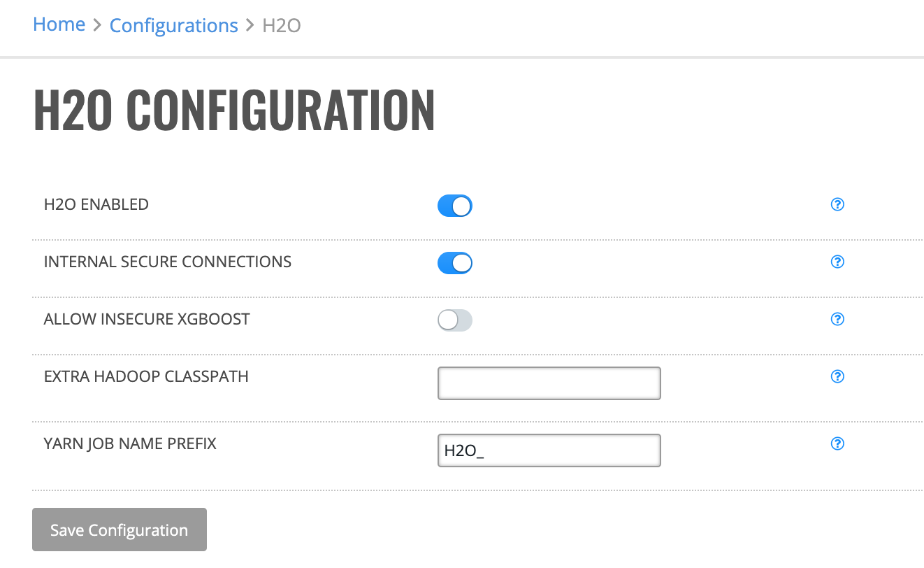Click the H2O breadcrumb item
Viewport: 924px width, 568px height.
click(x=282, y=26)
